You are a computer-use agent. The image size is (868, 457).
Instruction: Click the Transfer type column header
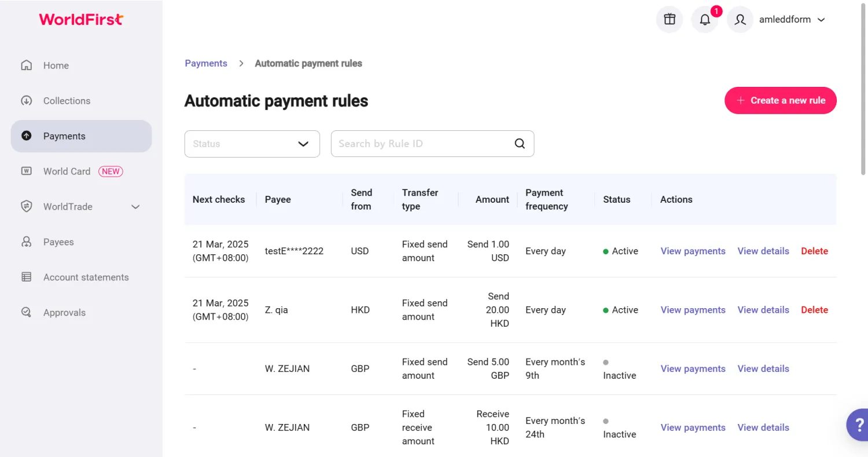click(x=420, y=199)
